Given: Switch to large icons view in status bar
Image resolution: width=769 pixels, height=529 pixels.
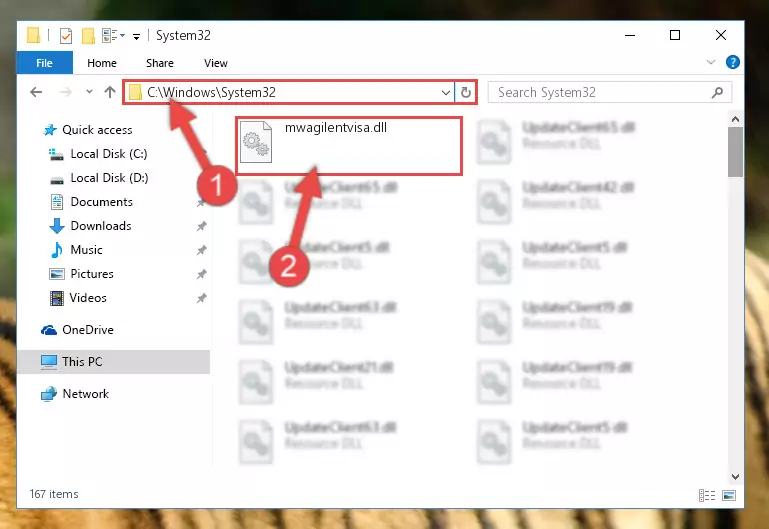Looking at the screenshot, I should coord(729,495).
